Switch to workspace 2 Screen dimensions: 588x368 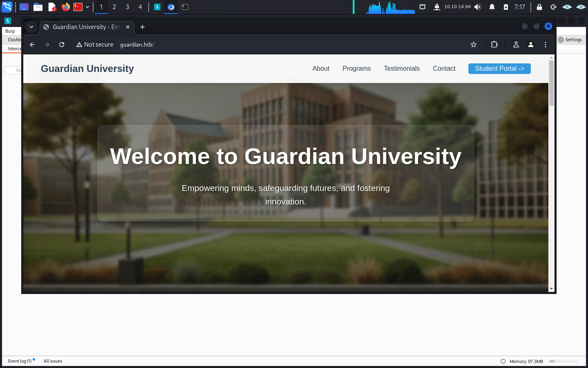114,7
